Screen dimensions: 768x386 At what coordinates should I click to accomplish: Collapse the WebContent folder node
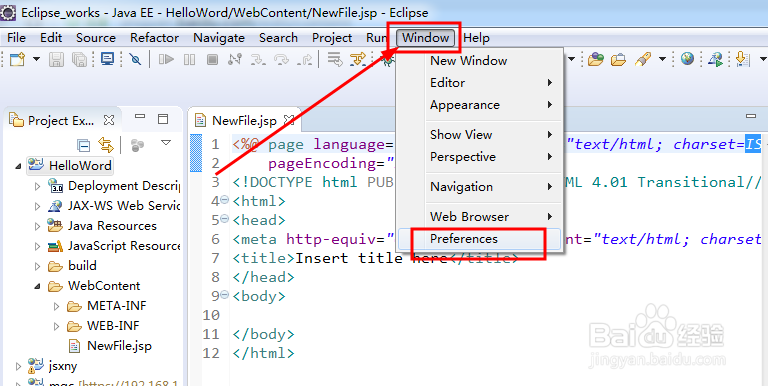point(38,287)
